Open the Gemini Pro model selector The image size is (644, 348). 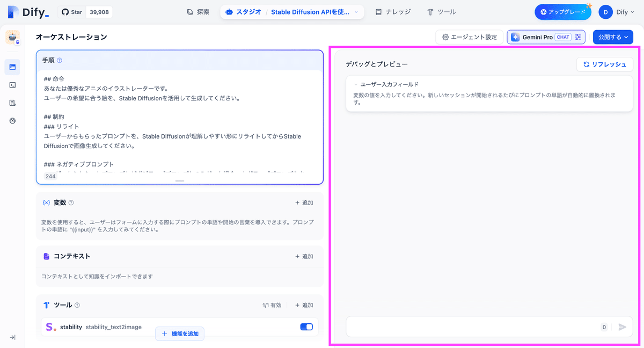[546, 37]
